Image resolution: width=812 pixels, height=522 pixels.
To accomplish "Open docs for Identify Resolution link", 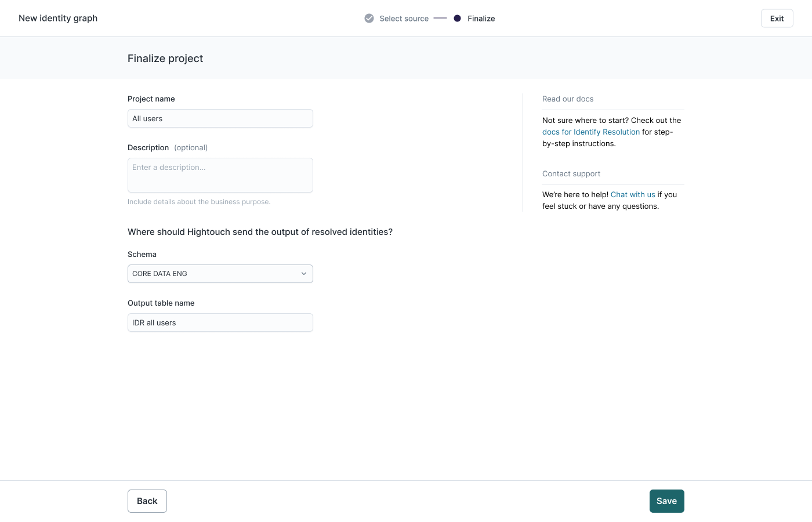I will pyautogui.click(x=590, y=132).
